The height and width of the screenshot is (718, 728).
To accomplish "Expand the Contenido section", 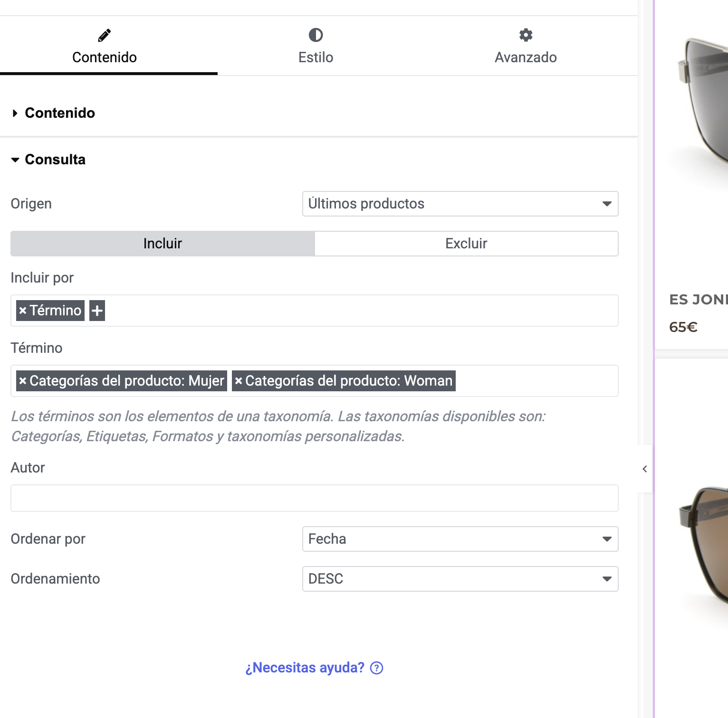I will (x=60, y=113).
